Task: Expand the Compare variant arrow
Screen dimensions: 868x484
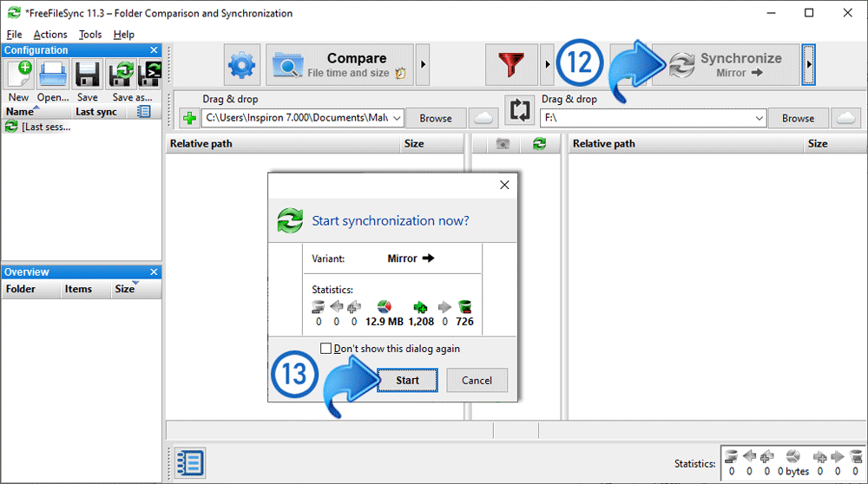Action: tap(423, 65)
